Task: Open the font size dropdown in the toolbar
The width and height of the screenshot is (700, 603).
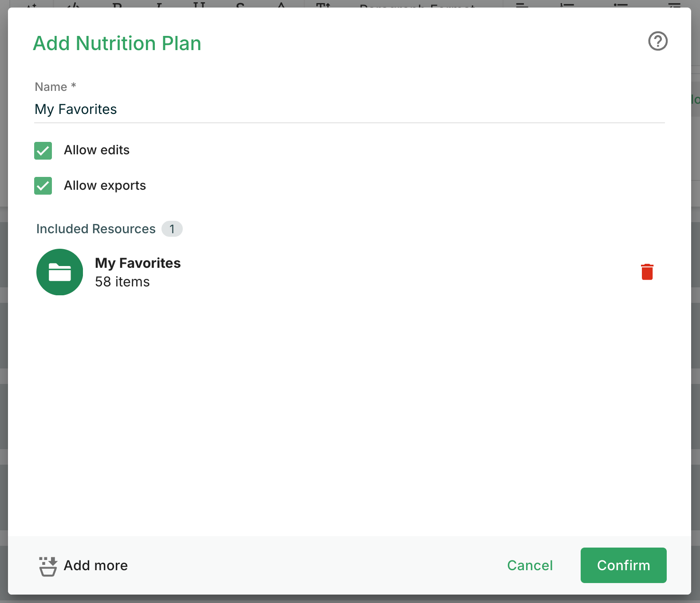Action: coord(323,4)
